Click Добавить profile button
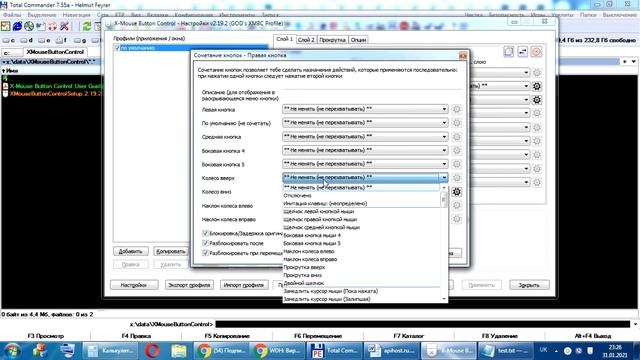 click(x=131, y=251)
